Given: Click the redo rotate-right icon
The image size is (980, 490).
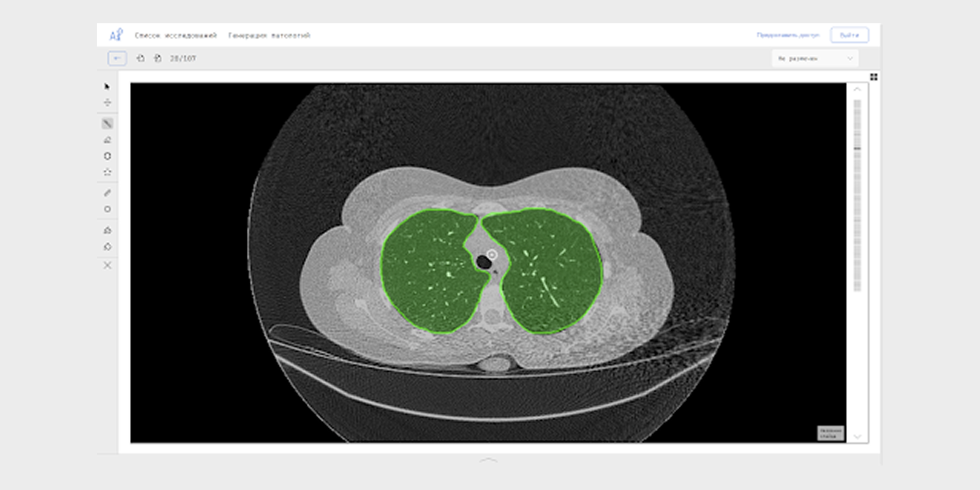Looking at the screenshot, I should (157, 58).
